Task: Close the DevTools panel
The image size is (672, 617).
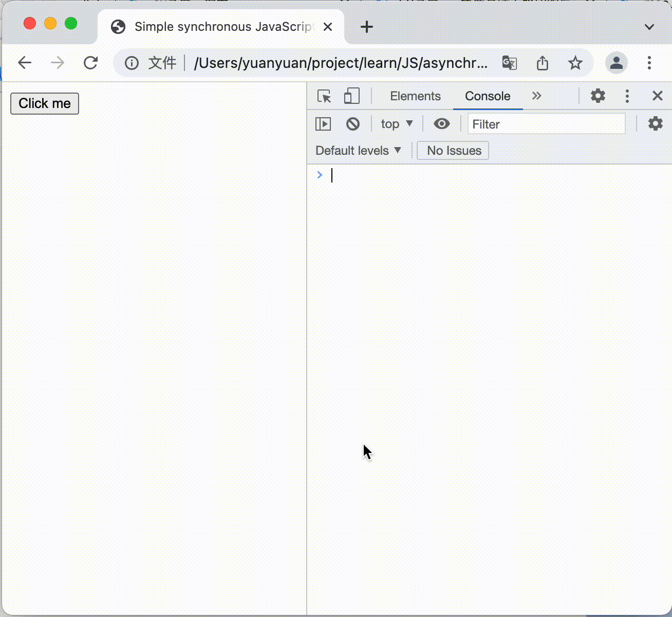Action: click(657, 96)
